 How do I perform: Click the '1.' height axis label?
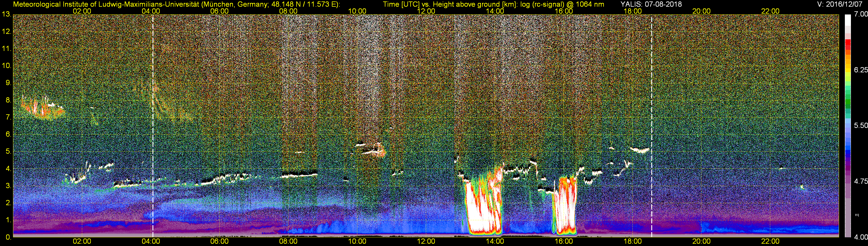pos(8,220)
